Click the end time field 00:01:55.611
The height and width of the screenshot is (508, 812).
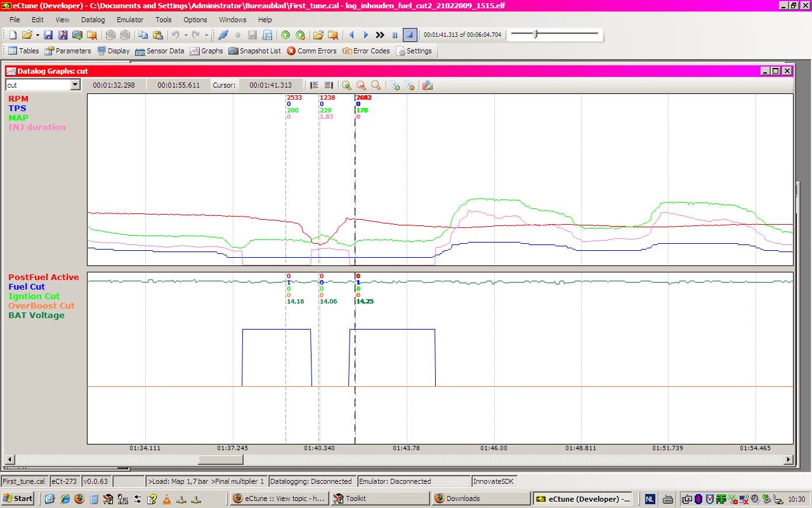point(178,85)
